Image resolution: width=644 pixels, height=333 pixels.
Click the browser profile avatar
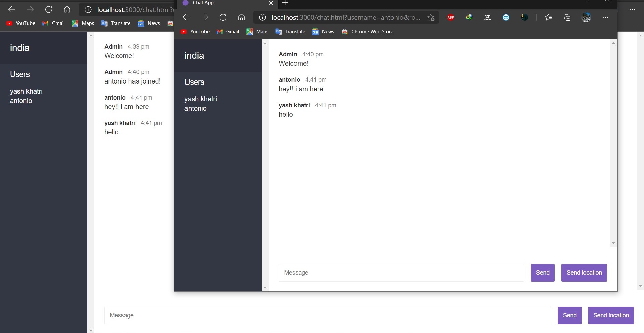[x=586, y=17]
